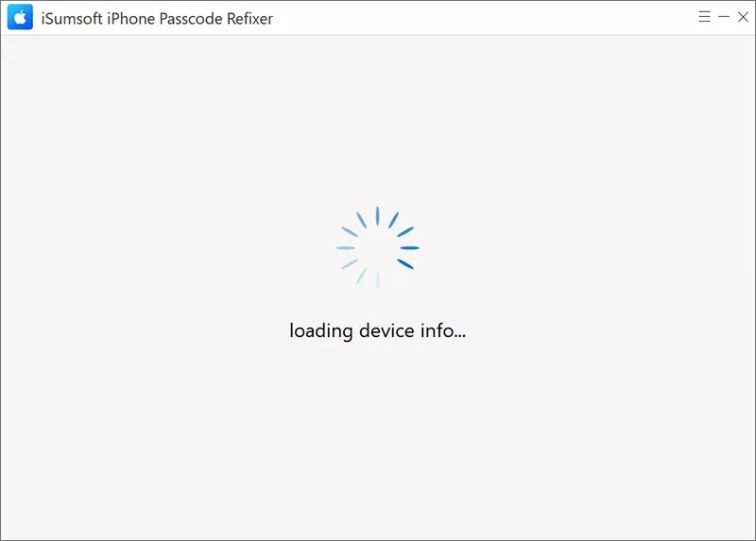Click the blue Apple logo app icon
The width and height of the screenshot is (756, 541).
point(20,17)
